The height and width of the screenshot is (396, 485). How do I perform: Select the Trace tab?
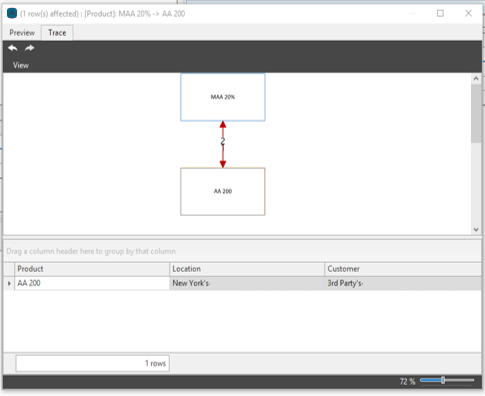pos(57,33)
